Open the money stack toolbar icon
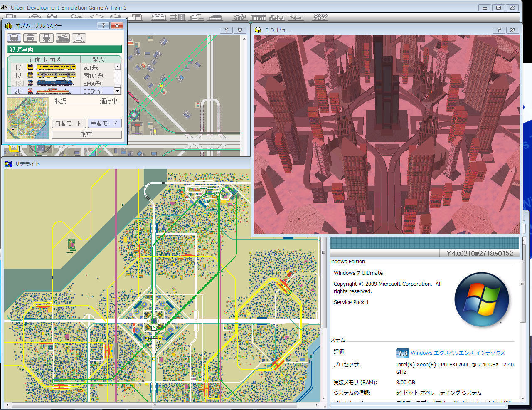The height and width of the screenshot is (410, 532). pyautogui.click(x=239, y=17)
